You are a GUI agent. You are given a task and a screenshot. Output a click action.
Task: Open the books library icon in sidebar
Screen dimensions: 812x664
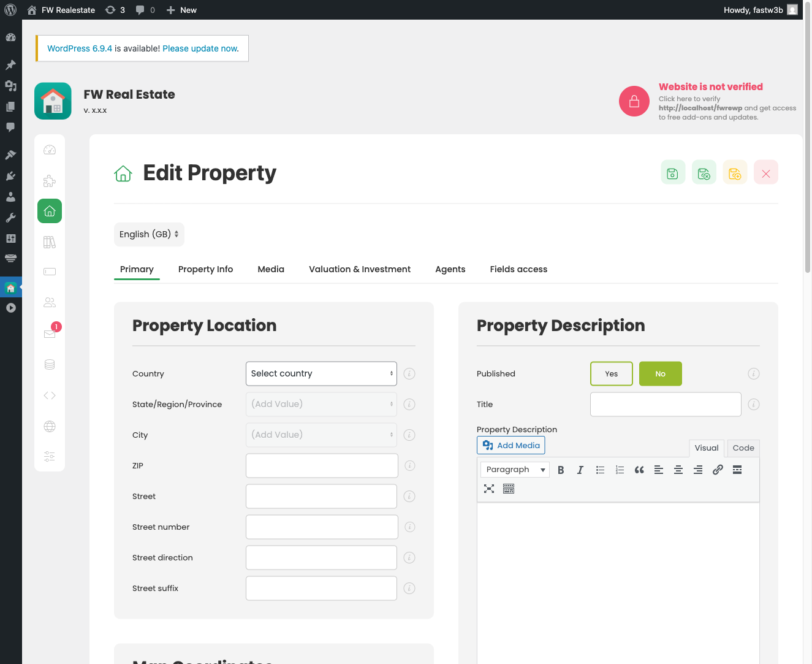pos(50,242)
